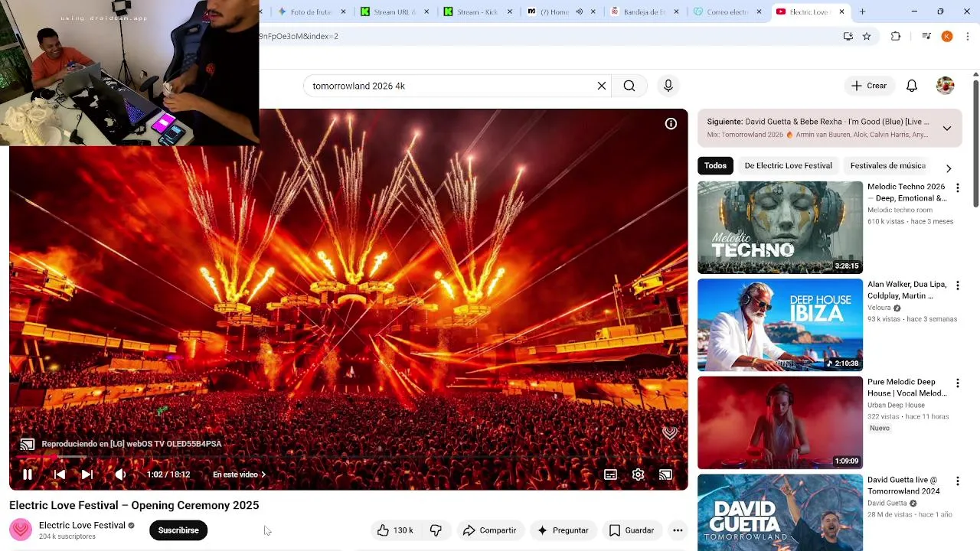Image resolution: width=980 pixels, height=551 pixels.
Task: Mute the audio icon on the Home tab
Action: coord(580,11)
